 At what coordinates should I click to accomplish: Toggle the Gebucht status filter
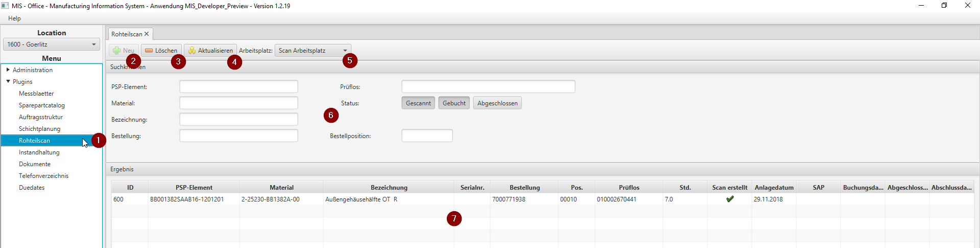453,103
